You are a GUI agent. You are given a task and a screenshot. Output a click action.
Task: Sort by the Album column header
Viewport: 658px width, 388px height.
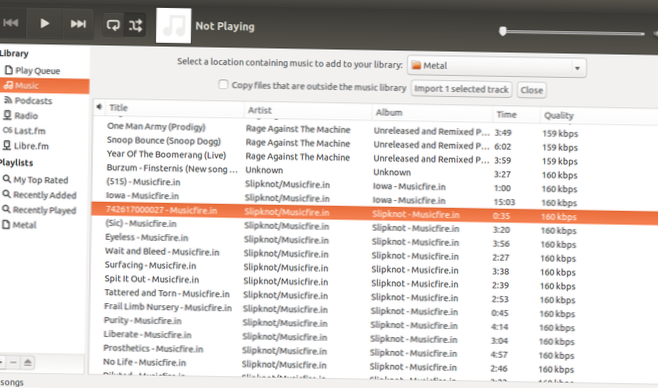click(389, 112)
